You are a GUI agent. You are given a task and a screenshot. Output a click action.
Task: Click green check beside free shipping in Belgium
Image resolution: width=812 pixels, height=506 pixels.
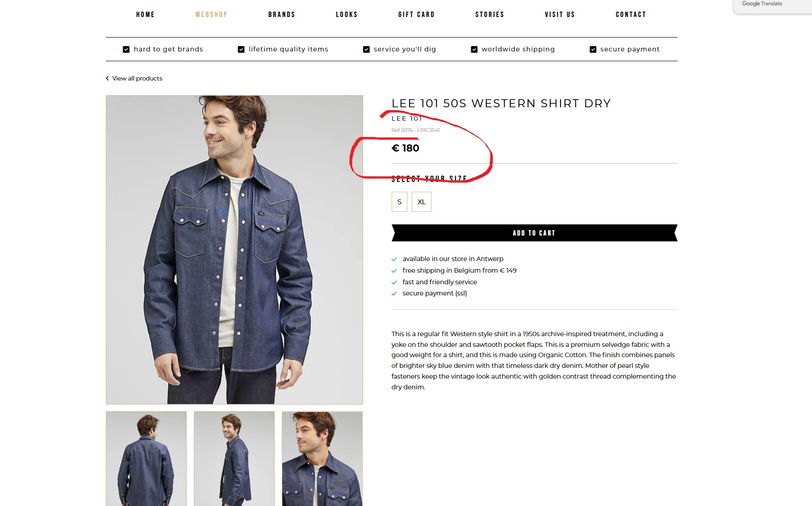pyautogui.click(x=394, y=271)
